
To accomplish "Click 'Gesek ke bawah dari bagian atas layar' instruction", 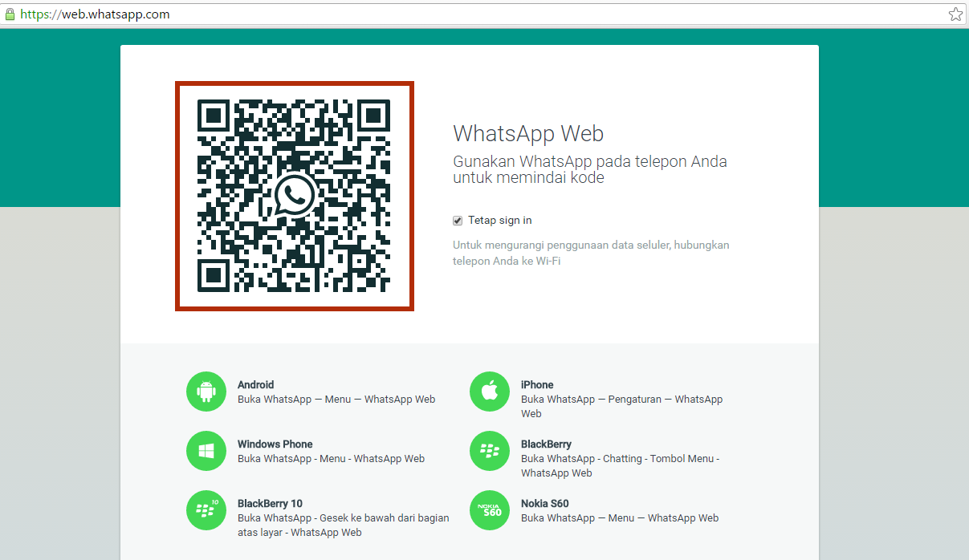I will pos(344,526).
